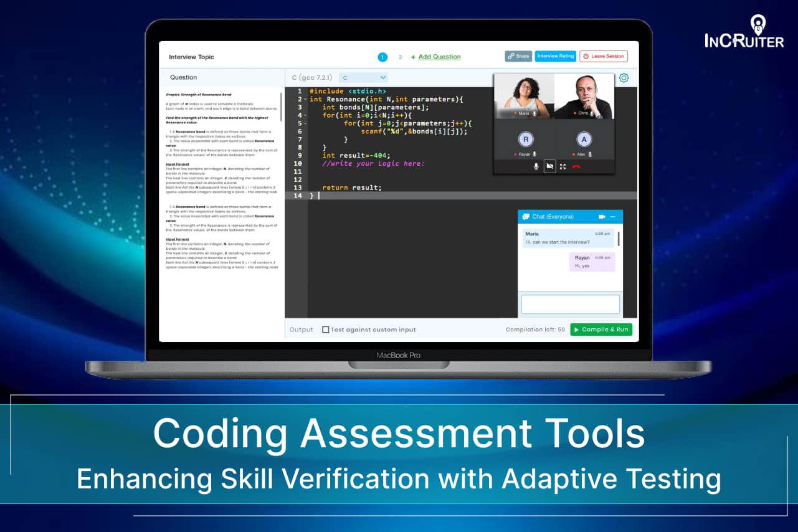Leave the session
The image size is (798, 532).
click(x=604, y=56)
